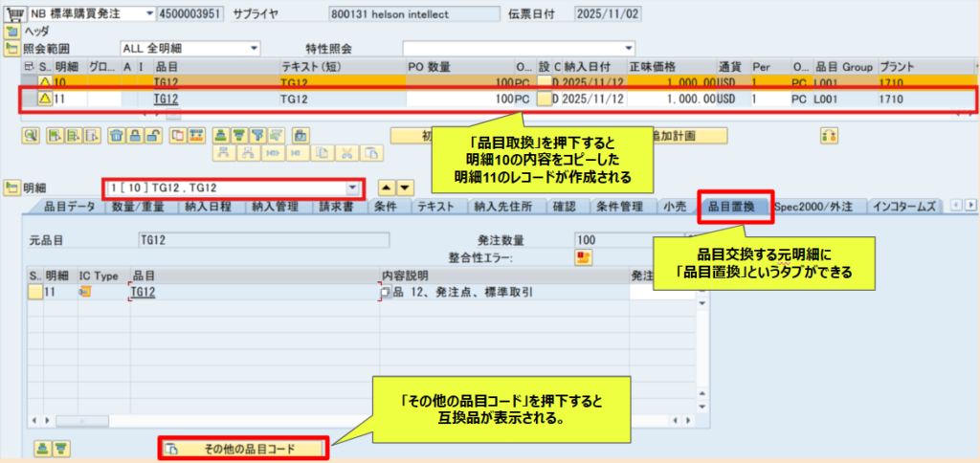The width and height of the screenshot is (980, 463).
Task: Select row selector for item 11
Action: pyautogui.click(x=29, y=99)
